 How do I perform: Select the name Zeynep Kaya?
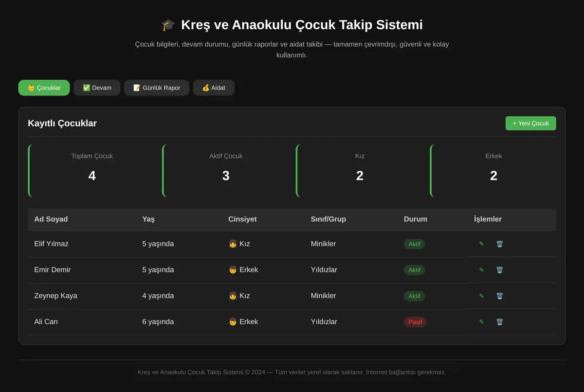coord(55,296)
